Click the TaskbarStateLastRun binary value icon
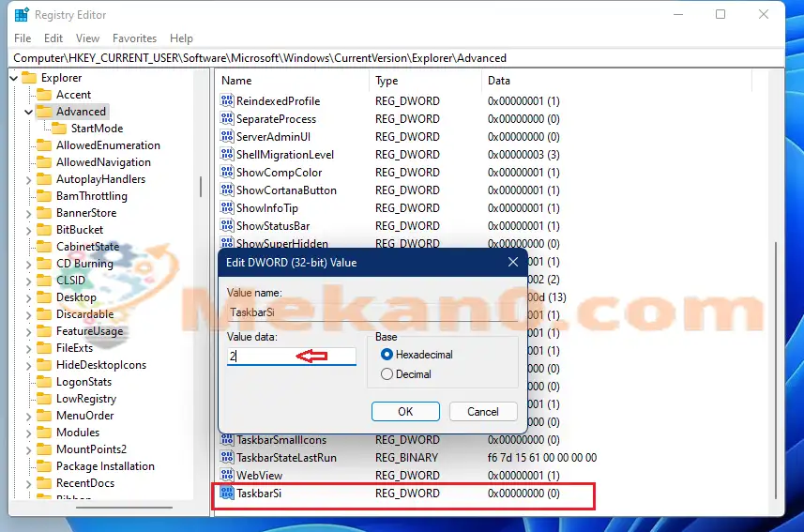Screen dimensions: 804x532 tap(227, 457)
